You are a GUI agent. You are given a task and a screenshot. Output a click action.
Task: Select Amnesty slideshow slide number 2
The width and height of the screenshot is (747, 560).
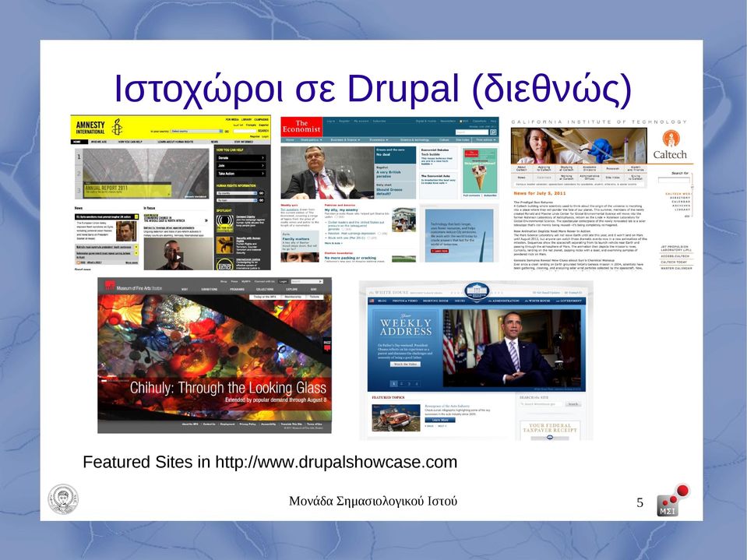(x=79, y=174)
